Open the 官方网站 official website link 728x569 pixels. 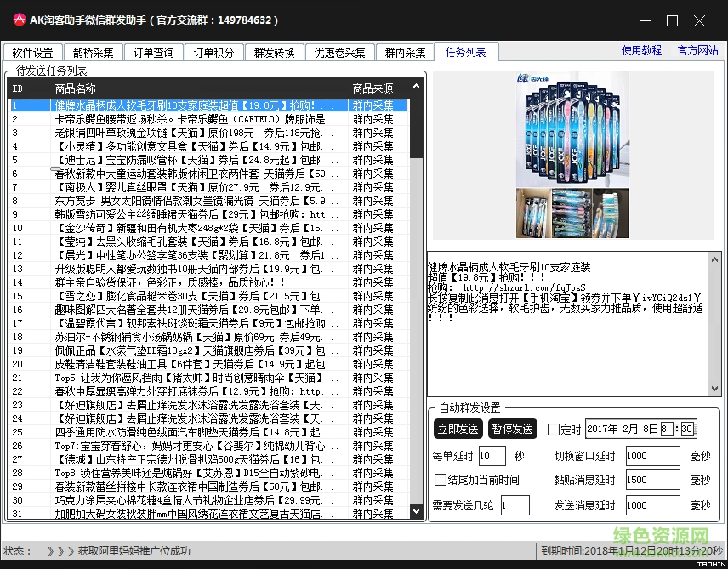coord(697,51)
